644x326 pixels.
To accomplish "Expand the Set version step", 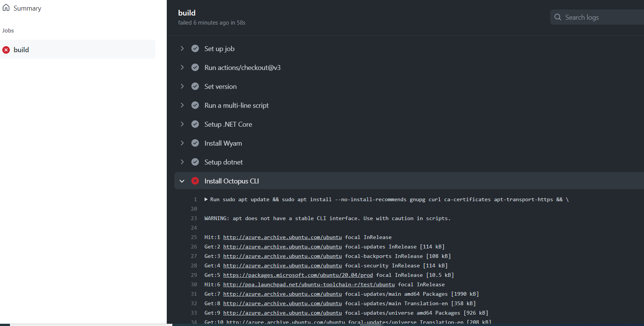I will pos(182,86).
